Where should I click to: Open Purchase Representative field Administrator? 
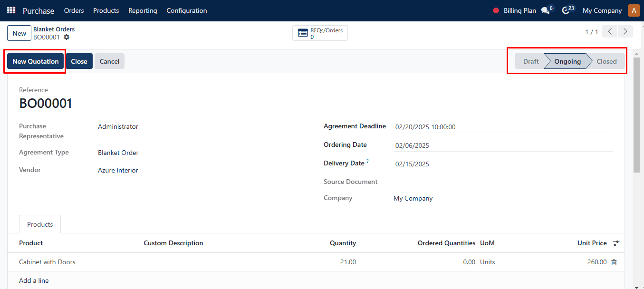(118, 126)
